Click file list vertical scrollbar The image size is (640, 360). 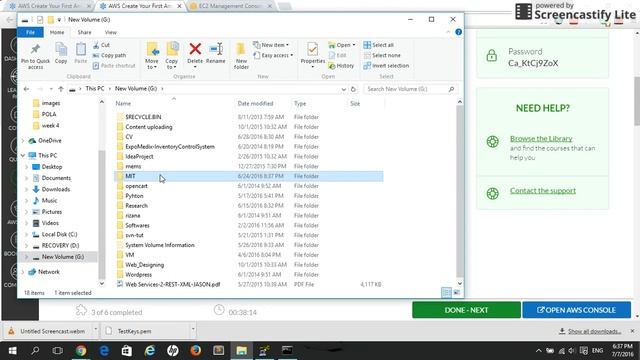pyautogui.click(x=460, y=192)
